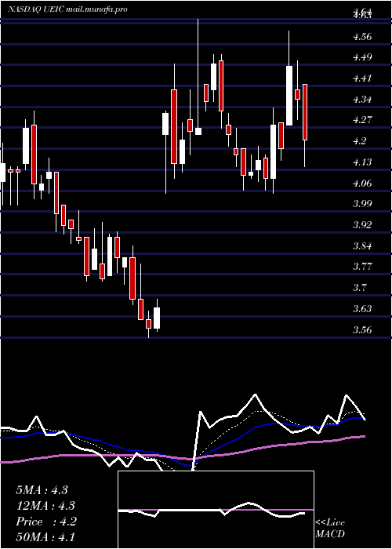Click the <<Live MACD label

[x=330, y=529]
